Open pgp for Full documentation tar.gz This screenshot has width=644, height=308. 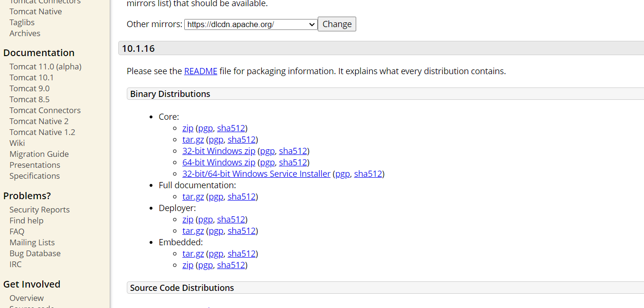(216, 197)
